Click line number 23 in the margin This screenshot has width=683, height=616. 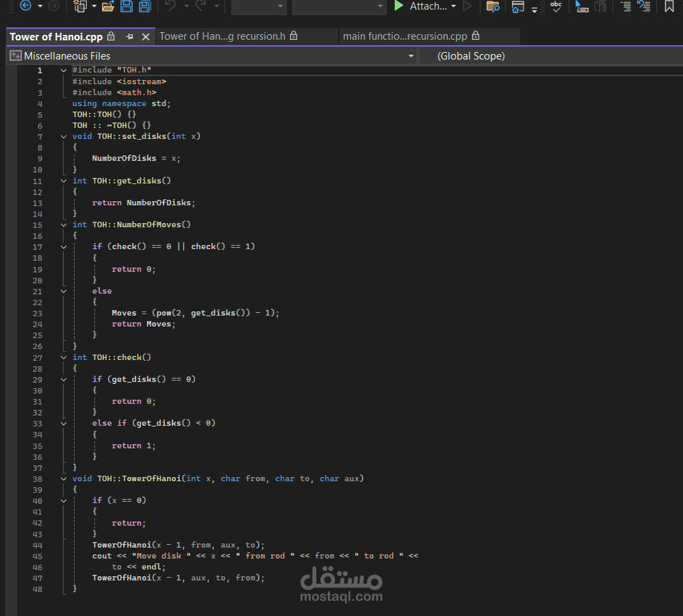(x=38, y=313)
